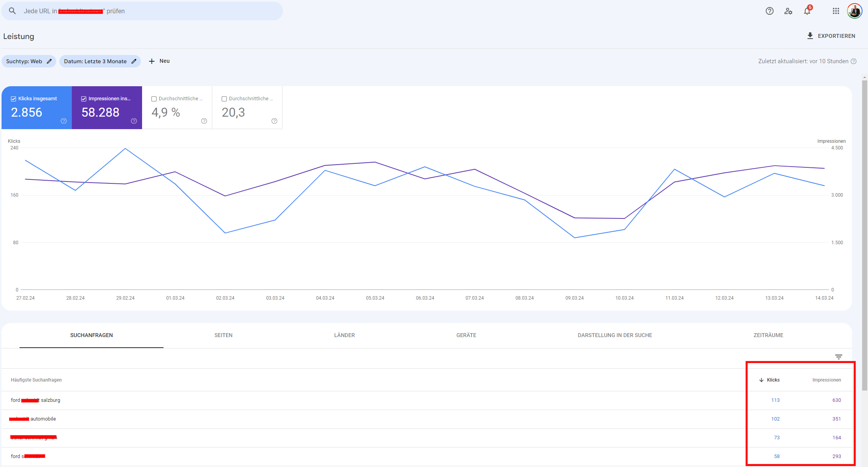Enable the 4,9 % average CTR checkbox
868x467 pixels.
click(154, 99)
